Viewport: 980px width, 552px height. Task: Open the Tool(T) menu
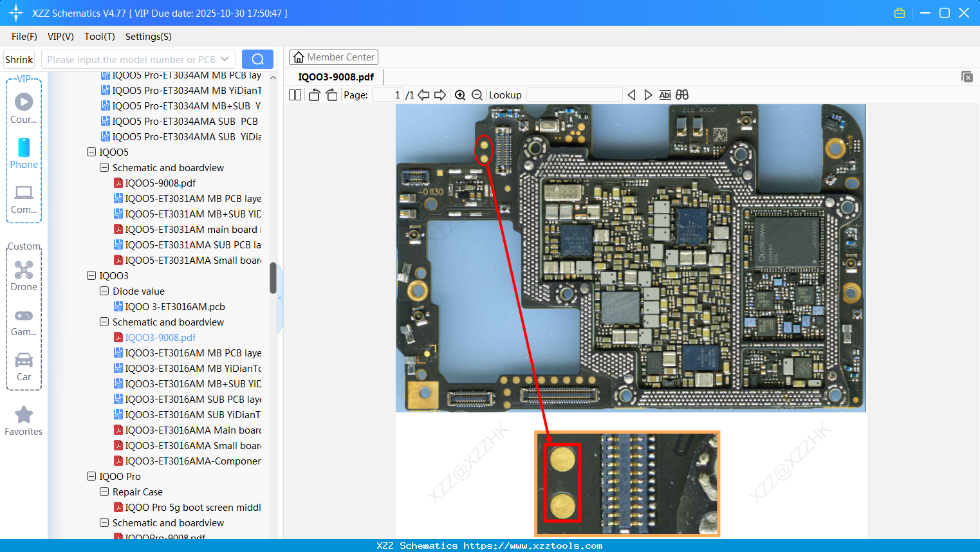[100, 37]
